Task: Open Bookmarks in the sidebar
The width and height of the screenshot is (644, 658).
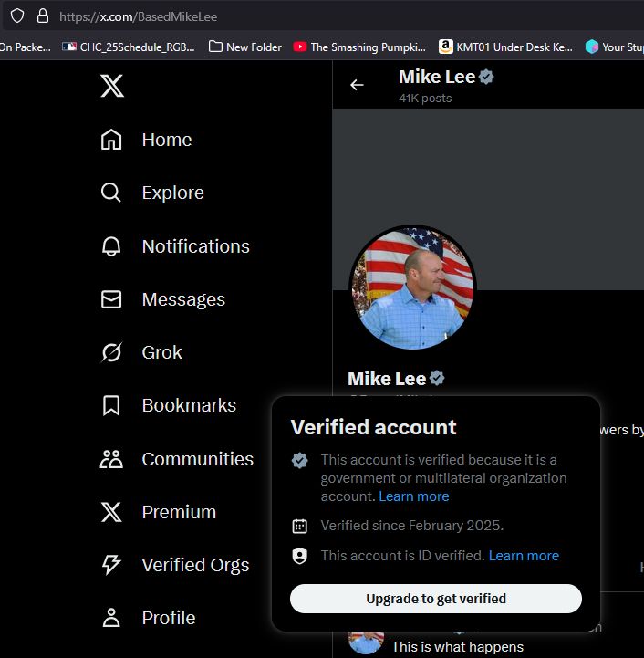Action: [x=168, y=405]
